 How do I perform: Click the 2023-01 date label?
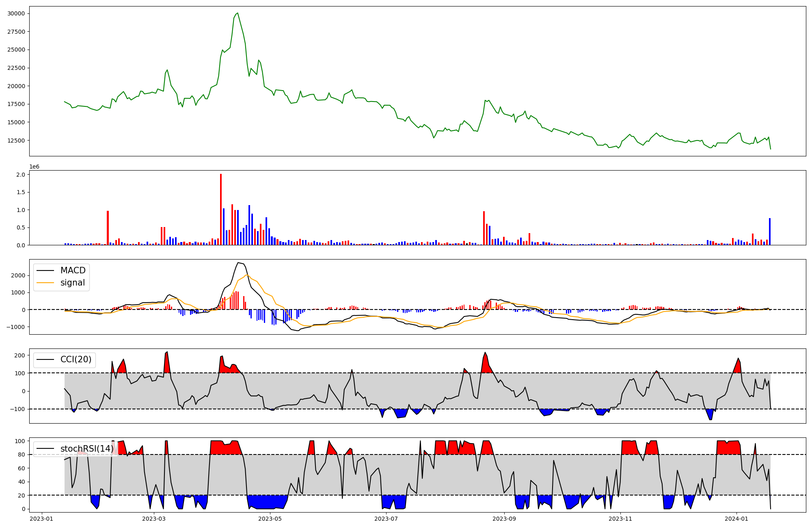tap(42, 519)
